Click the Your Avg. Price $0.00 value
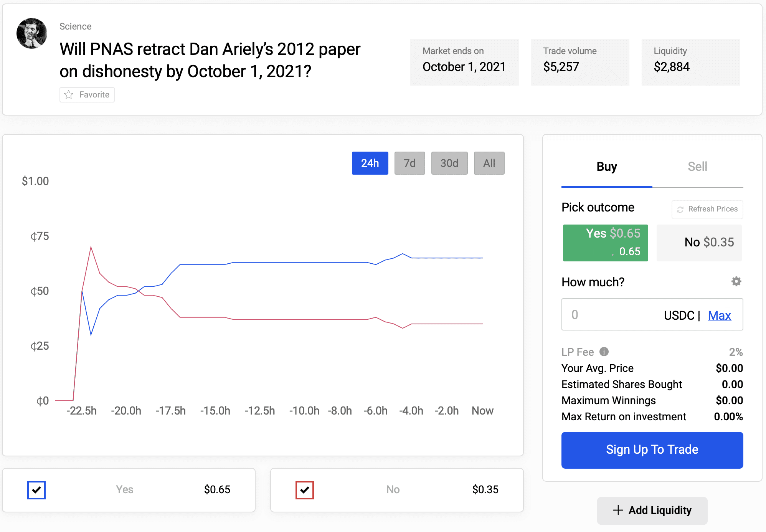This screenshot has width=766, height=532. pyautogui.click(x=729, y=368)
